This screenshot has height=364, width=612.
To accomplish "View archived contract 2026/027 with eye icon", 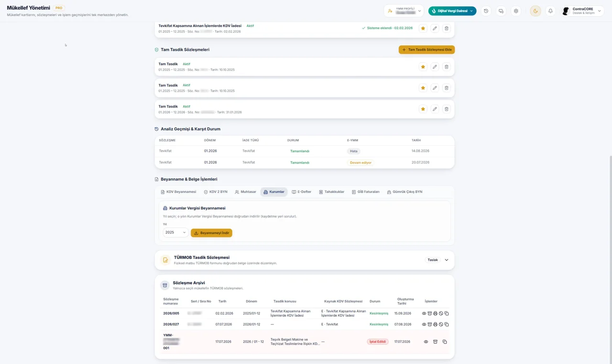I will click(424, 324).
